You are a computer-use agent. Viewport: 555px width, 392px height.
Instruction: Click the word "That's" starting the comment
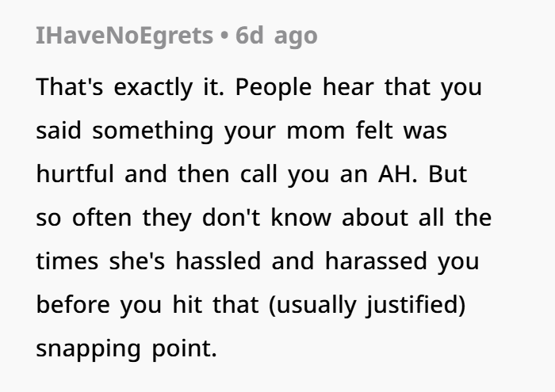[70, 86]
